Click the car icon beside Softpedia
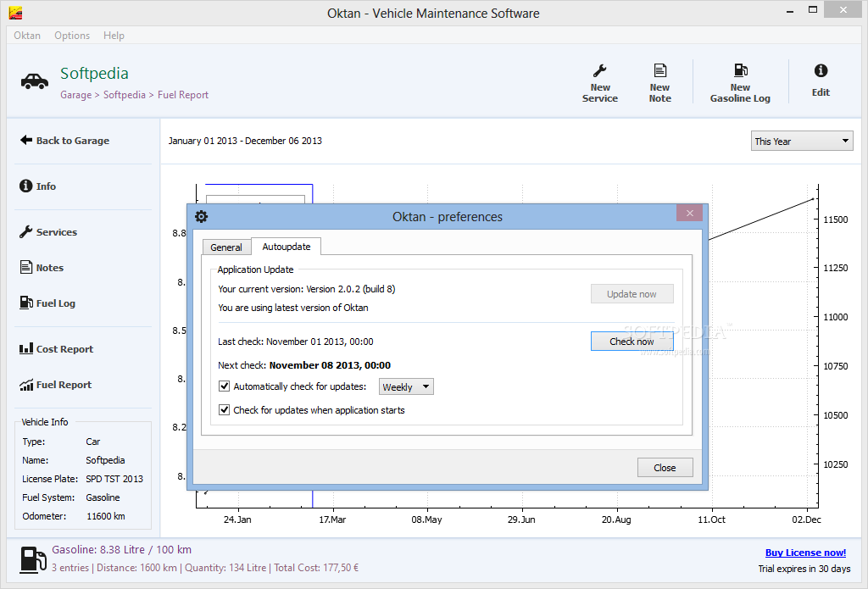Screen dimensions: 868x589 click(x=34, y=81)
